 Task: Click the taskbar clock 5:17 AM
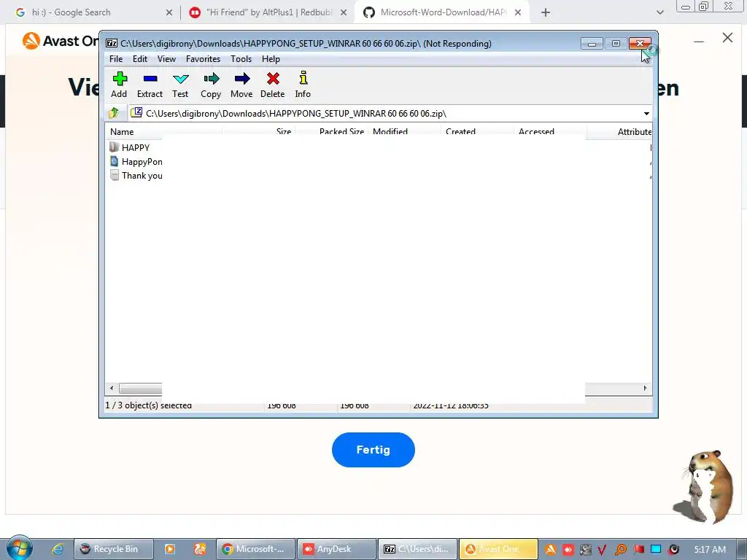click(x=710, y=549)
